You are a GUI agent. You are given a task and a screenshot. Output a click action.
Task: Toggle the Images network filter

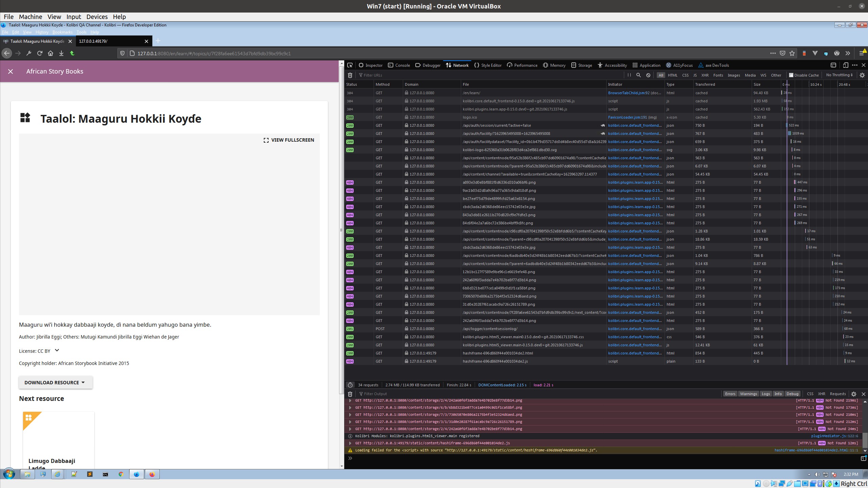[x=734, y=75]
